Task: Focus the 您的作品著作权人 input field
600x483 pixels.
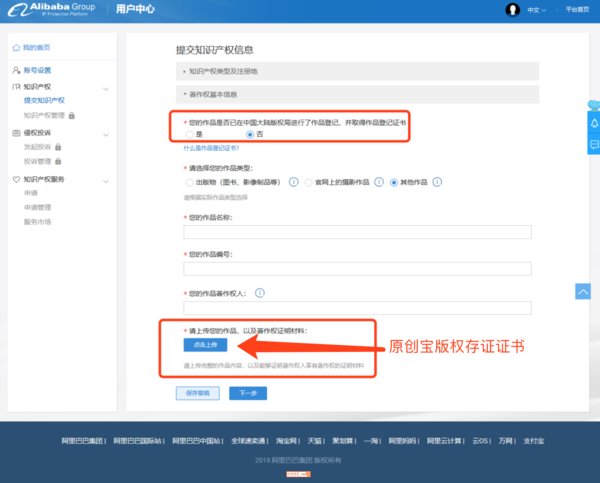Action: pos(357,308)
